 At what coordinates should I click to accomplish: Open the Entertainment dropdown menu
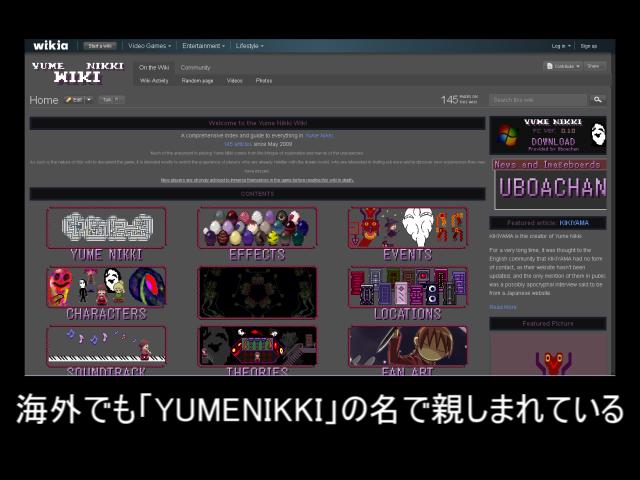point(203,46)
